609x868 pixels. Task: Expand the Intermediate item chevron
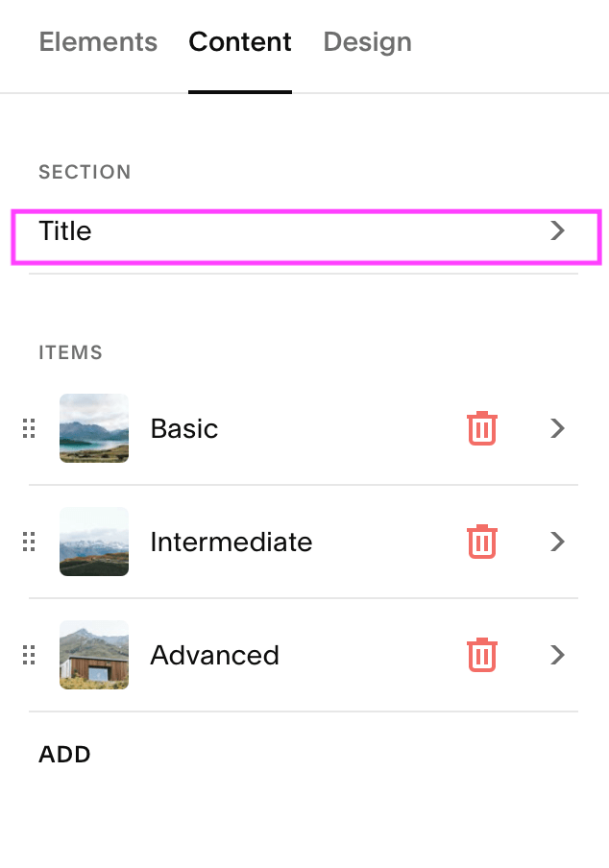pyautogui.click(x=557, y=542)
